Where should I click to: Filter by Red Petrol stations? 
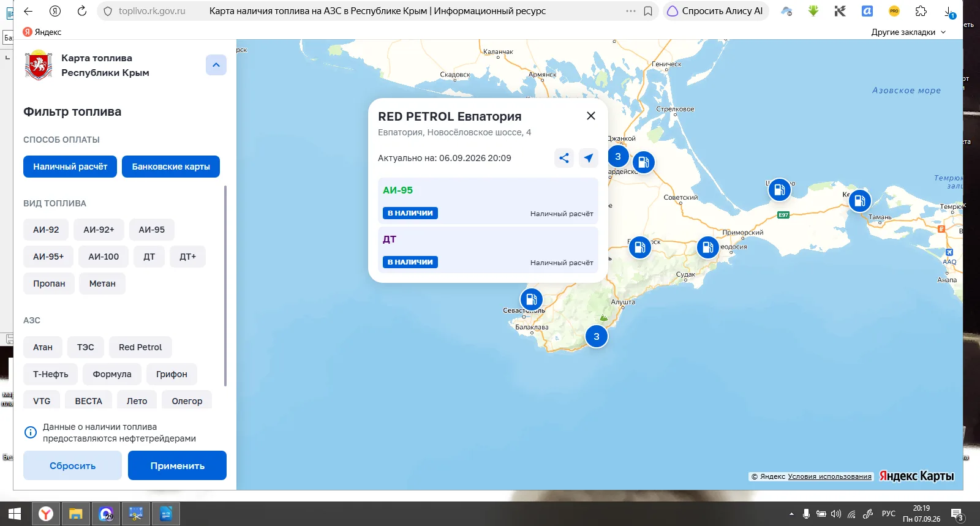pos(140,347)
